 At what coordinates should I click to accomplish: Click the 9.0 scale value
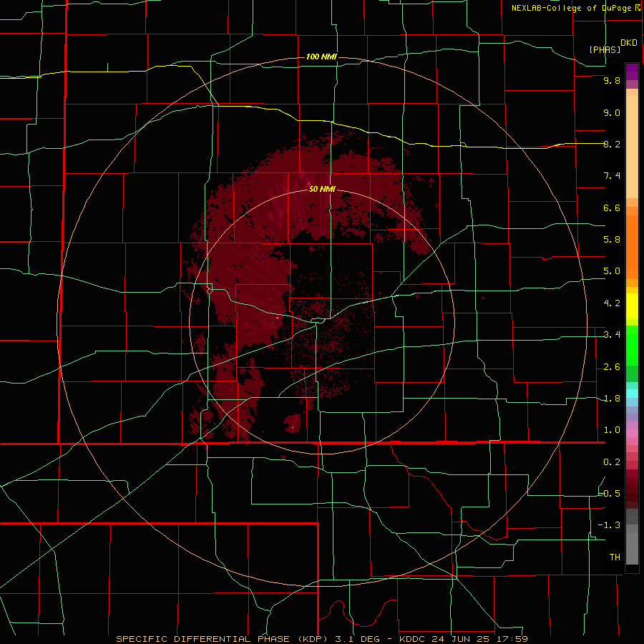point(612,112)
